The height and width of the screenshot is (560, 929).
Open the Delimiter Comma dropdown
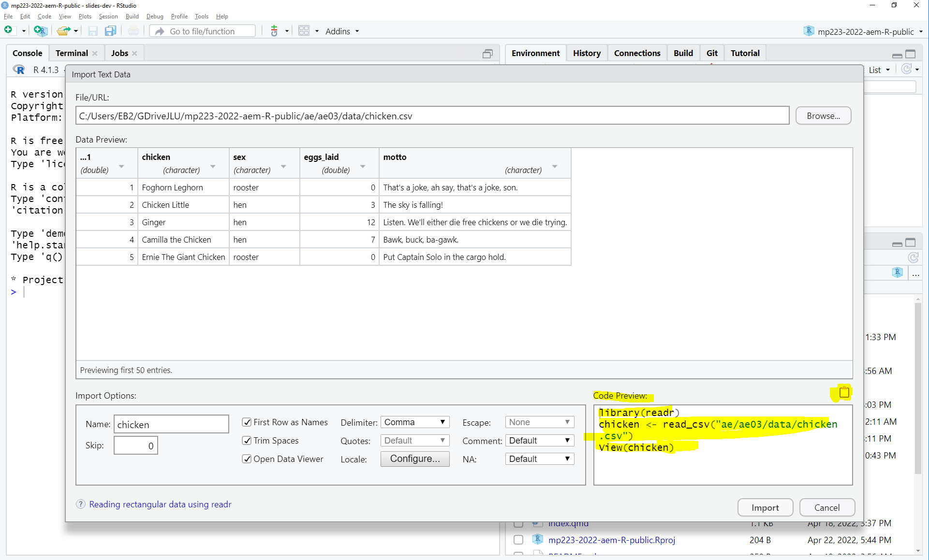[414, 422]
